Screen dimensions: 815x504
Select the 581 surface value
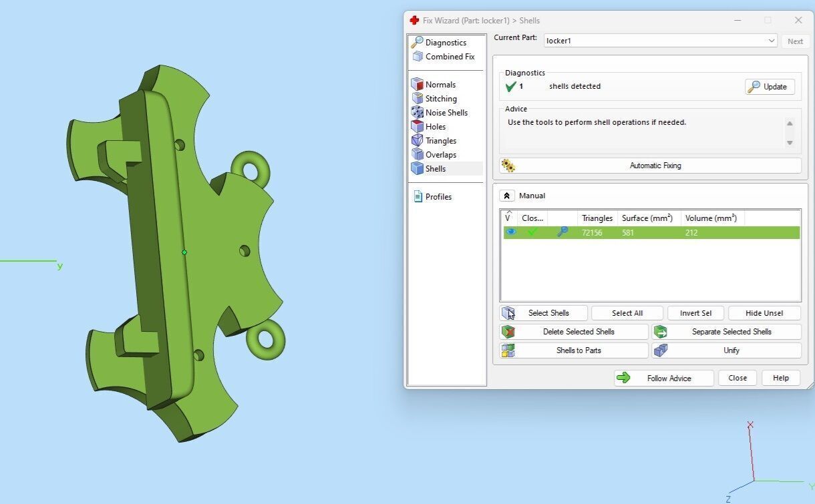(628, 233)
